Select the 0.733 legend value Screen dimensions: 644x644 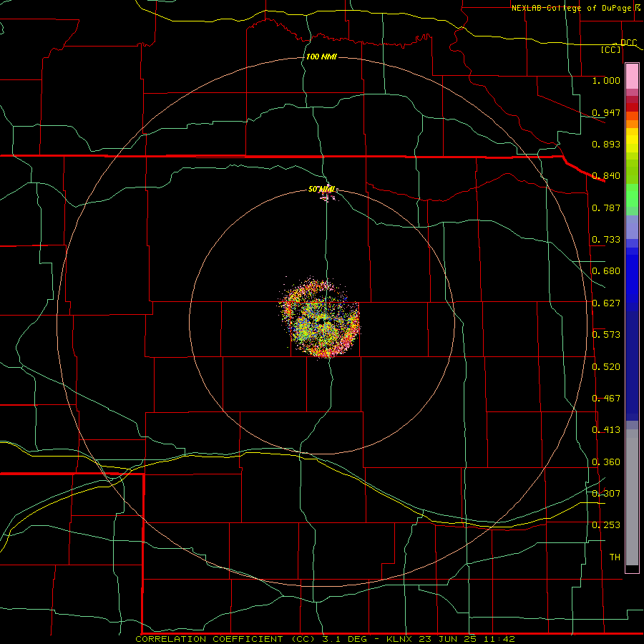[x=606, y=240]
